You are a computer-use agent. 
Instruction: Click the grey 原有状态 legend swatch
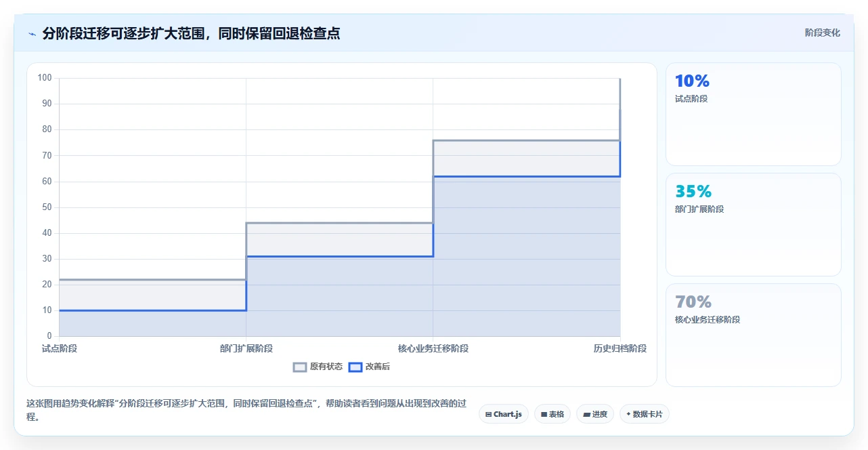click(300, 367)
